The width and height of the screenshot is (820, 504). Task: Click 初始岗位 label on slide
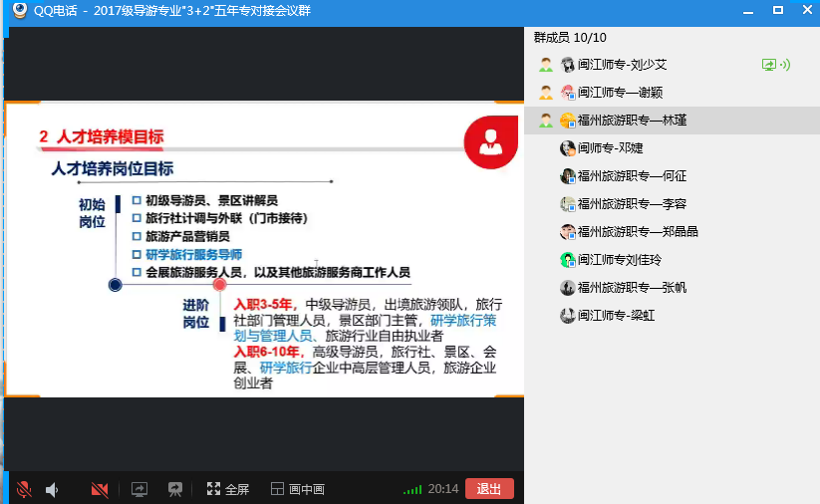pyautogui.click(x=92, y=213)
